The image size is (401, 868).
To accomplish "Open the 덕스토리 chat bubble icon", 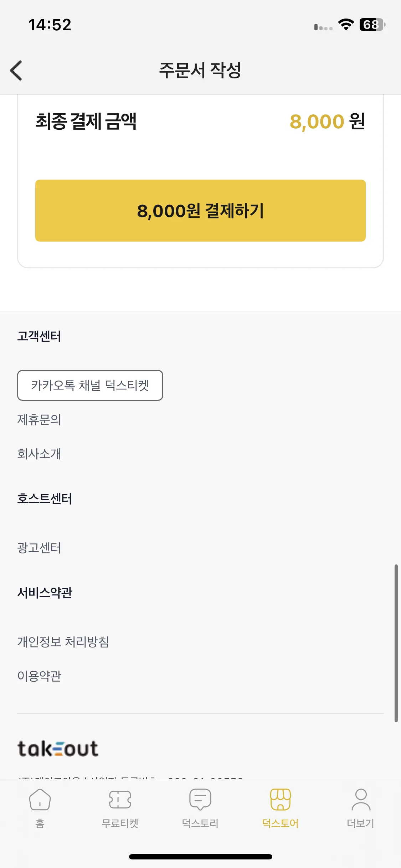I will pos(200,799).
